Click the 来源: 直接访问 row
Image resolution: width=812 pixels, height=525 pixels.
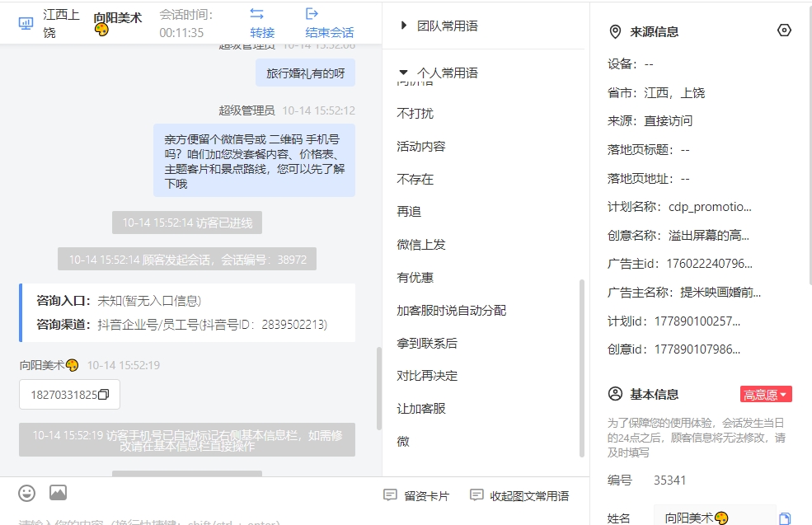tap(650, 121)
